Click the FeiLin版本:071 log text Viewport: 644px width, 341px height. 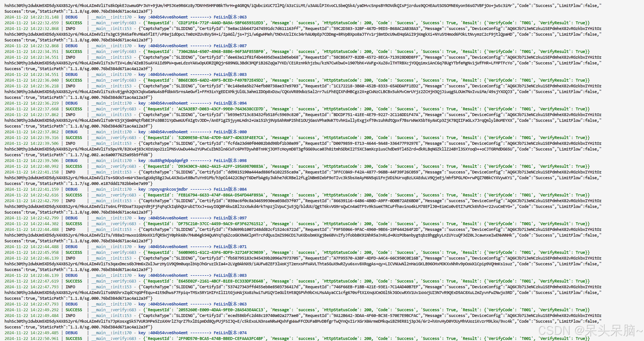[230, 247]
